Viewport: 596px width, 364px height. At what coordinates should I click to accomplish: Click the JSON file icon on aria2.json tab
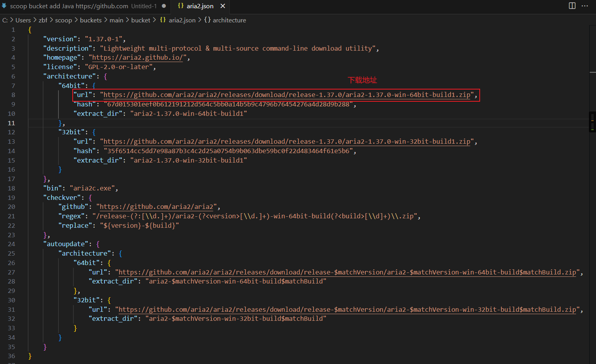click(x=181, y=6)
